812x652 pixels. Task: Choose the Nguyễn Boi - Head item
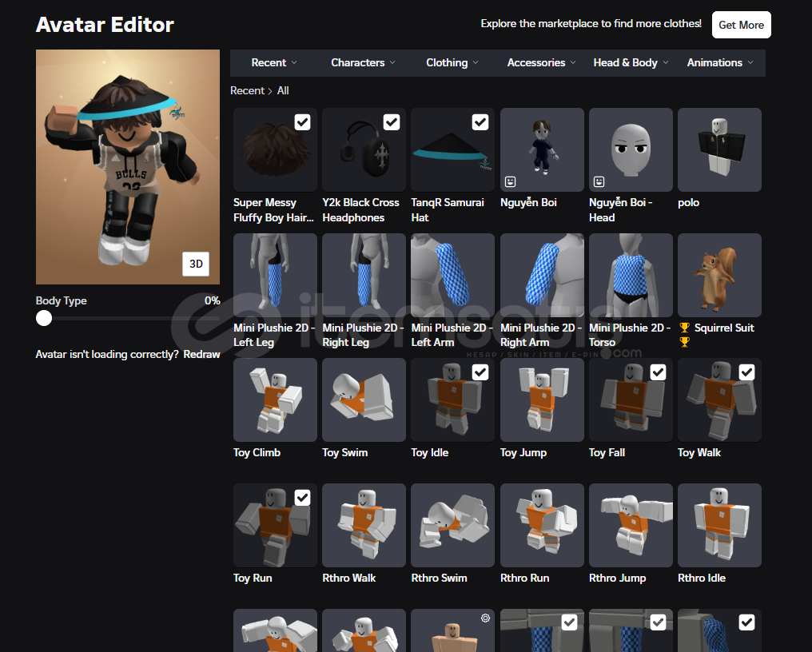click(631, 149)
